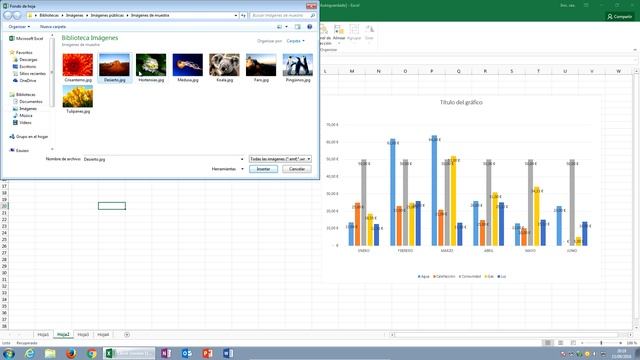The width and height of the screenshot is (640, 360).
Task: Expand the address bar history dropdown
Action: [236, 16]
